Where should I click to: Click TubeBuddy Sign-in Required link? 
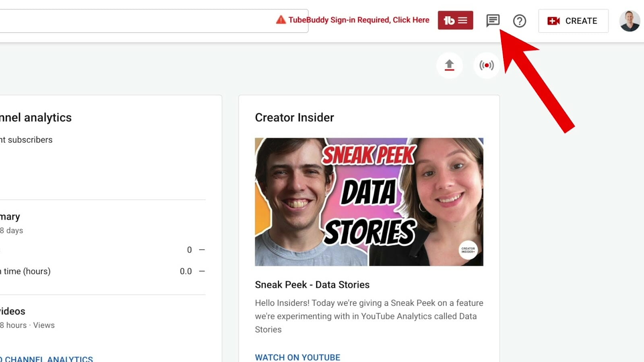click(359, 20)
